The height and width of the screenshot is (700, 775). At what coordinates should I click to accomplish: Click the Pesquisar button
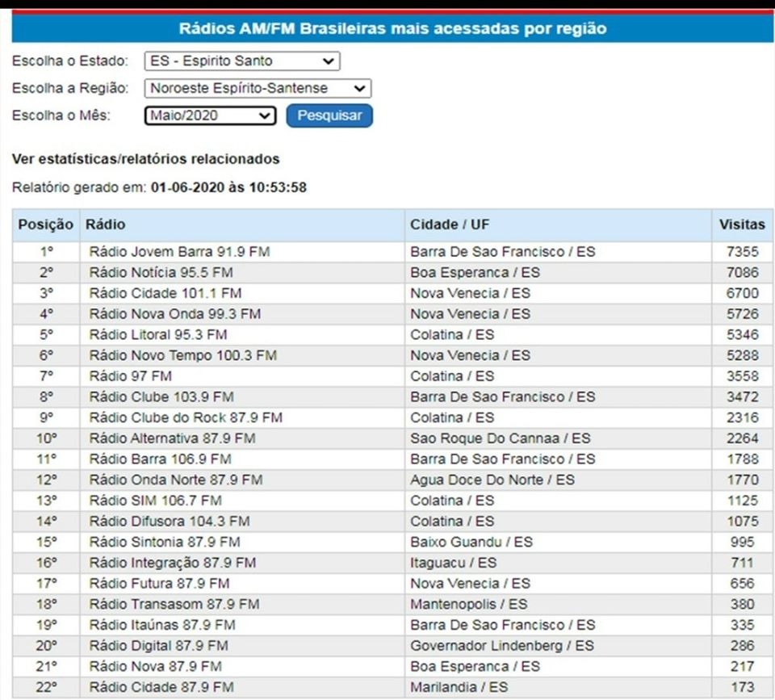(329, 115)
